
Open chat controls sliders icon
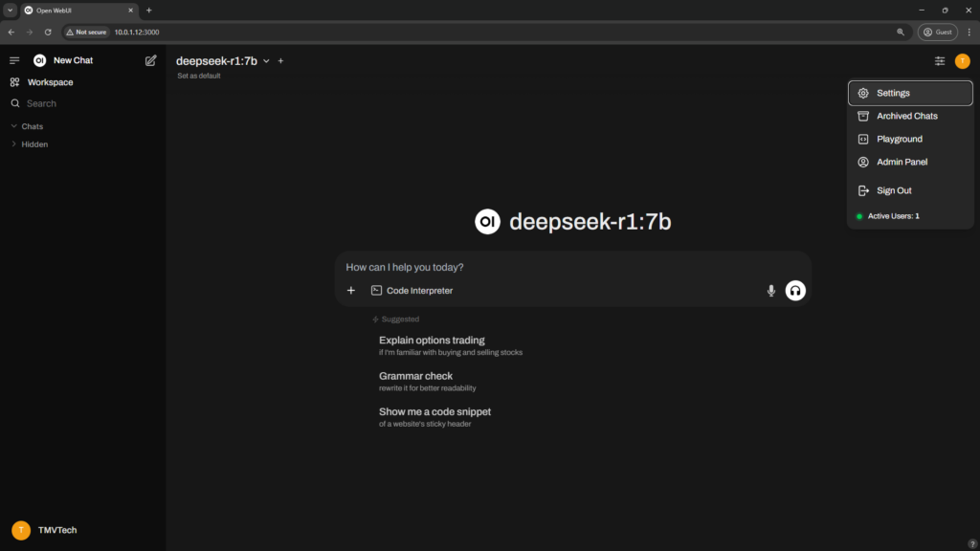940,61
